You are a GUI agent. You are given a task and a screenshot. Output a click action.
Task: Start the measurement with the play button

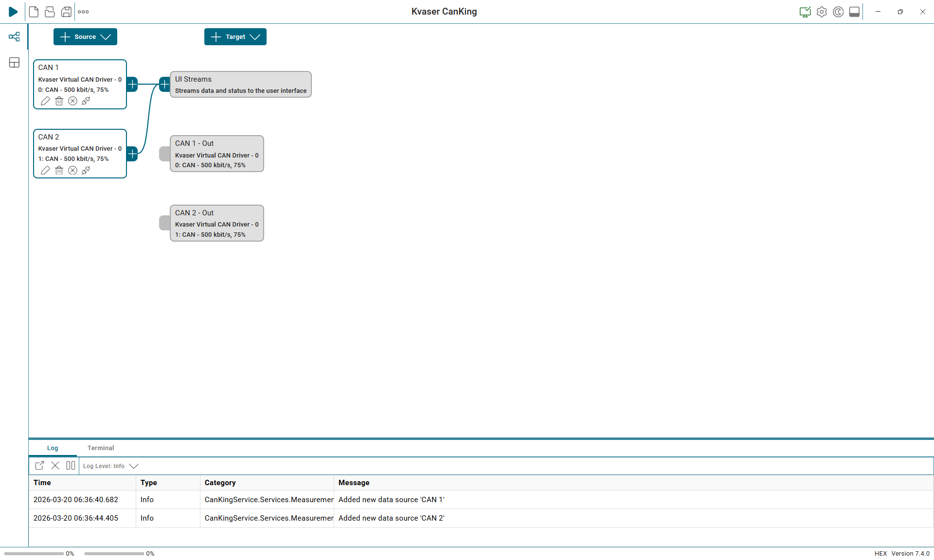(x=13, y=12)
